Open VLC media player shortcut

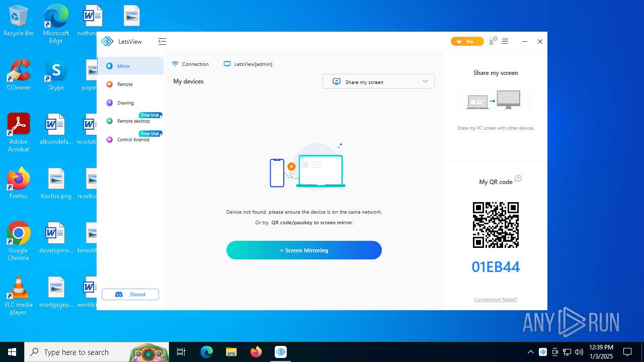pyautogui.click(x=19, y=295)
